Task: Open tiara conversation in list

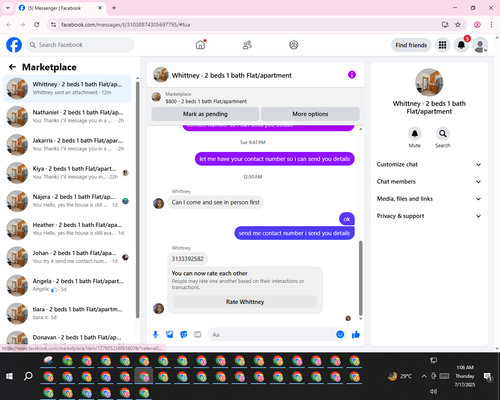Action: pyautogui.click(x=68, y=313)
